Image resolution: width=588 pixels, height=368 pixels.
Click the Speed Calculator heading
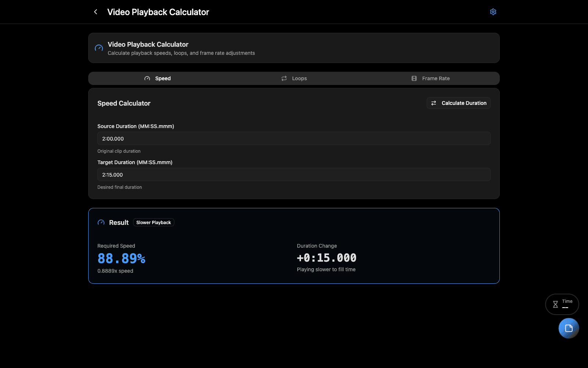[x=124, y=103]
